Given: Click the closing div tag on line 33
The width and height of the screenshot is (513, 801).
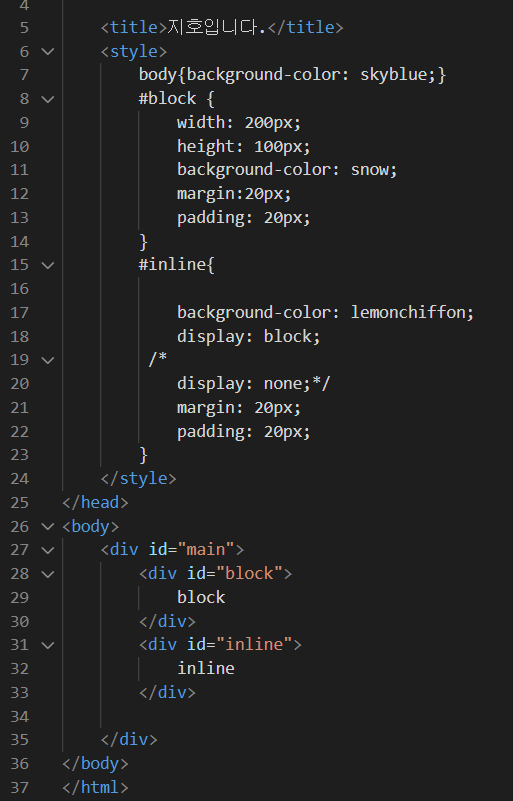Looking at the screenshot, I should coord(167,693).
